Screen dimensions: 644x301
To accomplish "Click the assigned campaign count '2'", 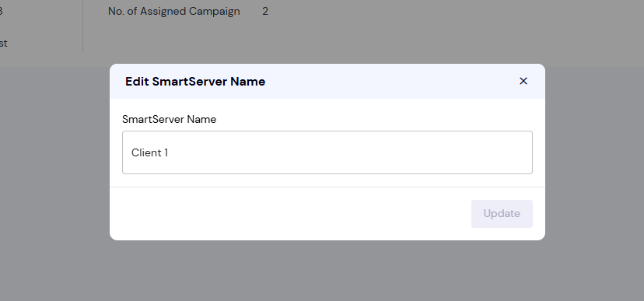I will pos(265,12).
